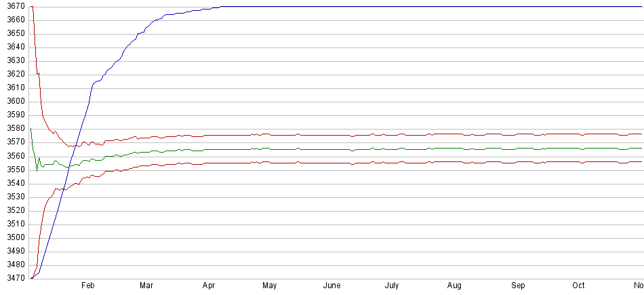Click the upper red line above the Aug label
The image size is (644, 295).
point(455,134)
